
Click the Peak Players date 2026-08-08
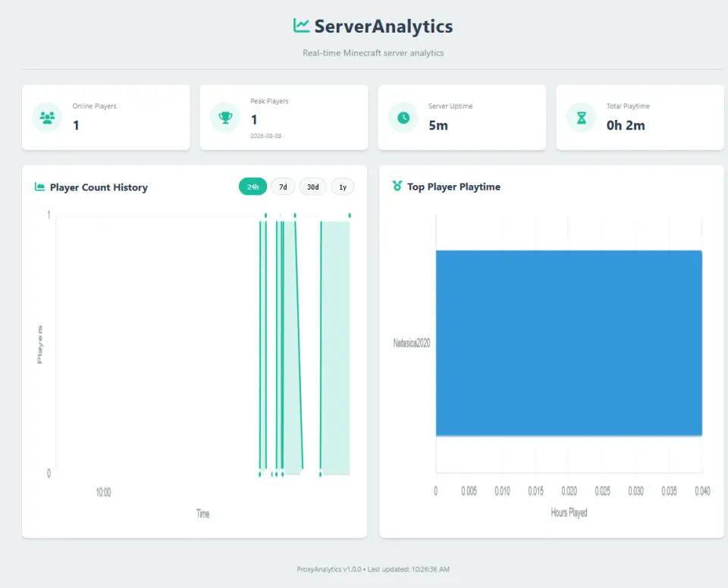point(265,136)
